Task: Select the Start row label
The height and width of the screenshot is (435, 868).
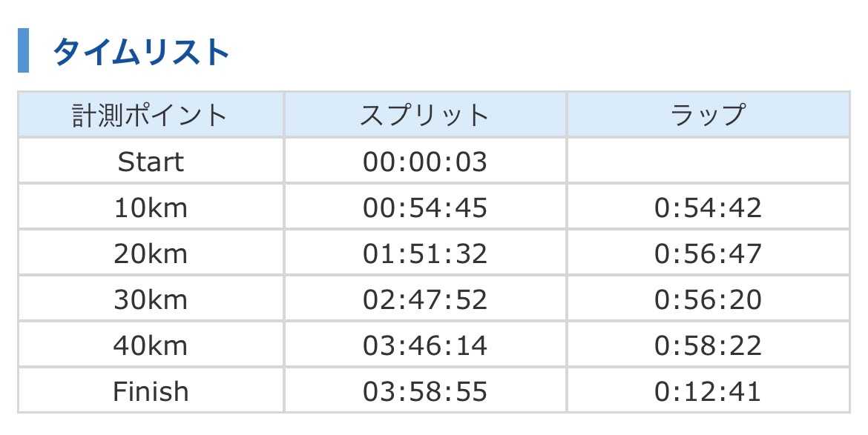Action: click(151, 162)
